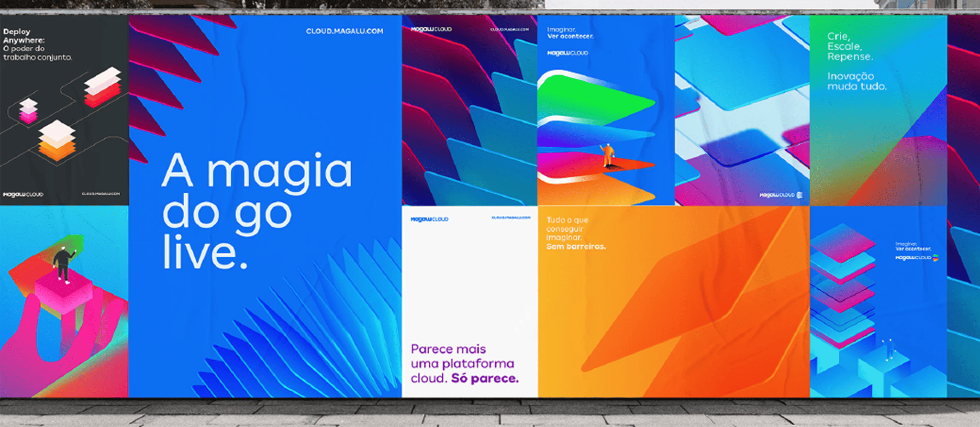The width and height of the screenshot is (980, 427).
Task: Click the tall stack of layers illustration
Action: point(842,282)
